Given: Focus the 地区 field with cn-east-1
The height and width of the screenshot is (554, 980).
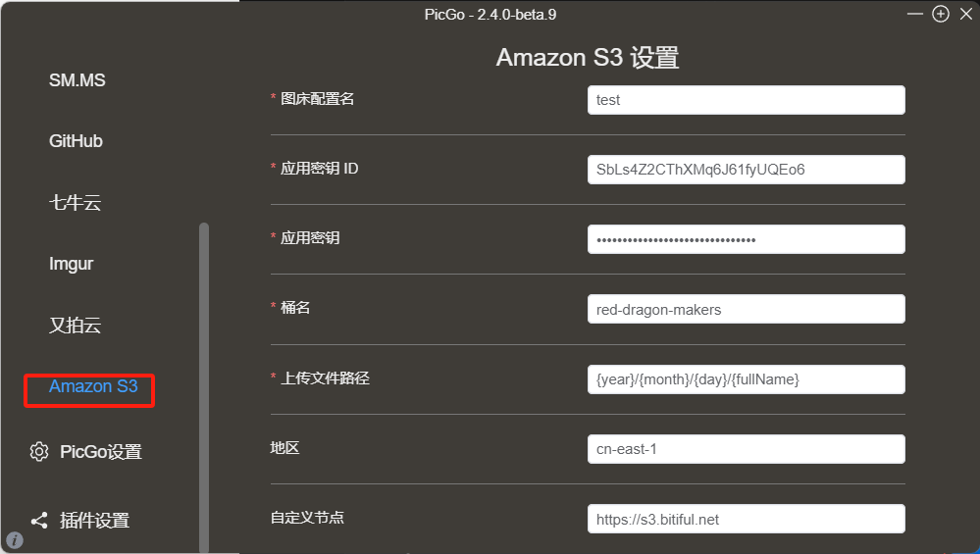Looking at the screenshot, I should pos(746,449).
